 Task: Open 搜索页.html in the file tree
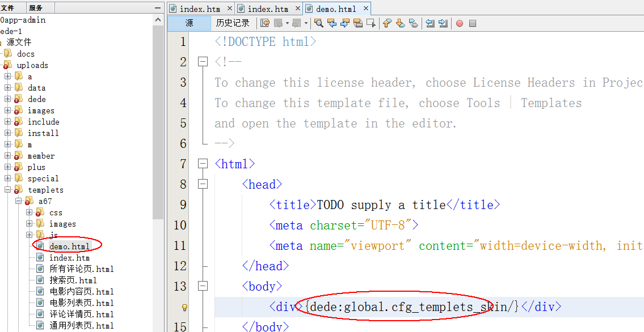pos(73,280)
